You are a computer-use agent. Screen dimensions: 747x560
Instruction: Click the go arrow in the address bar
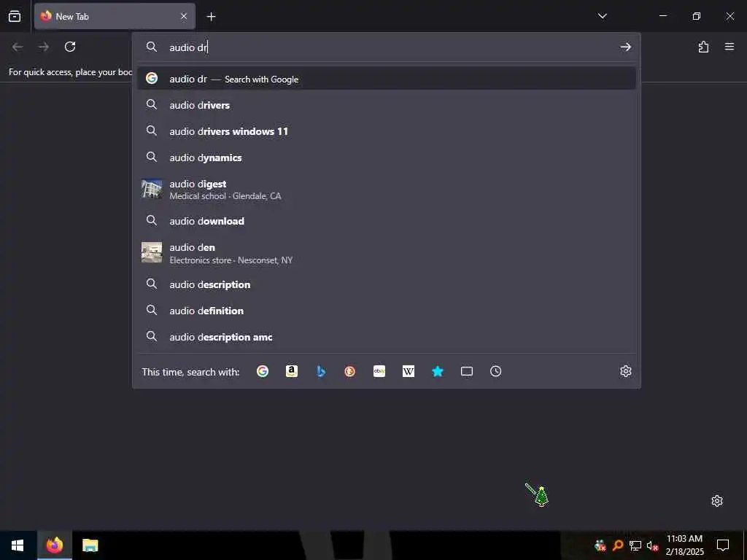click(x=625, y=47)
